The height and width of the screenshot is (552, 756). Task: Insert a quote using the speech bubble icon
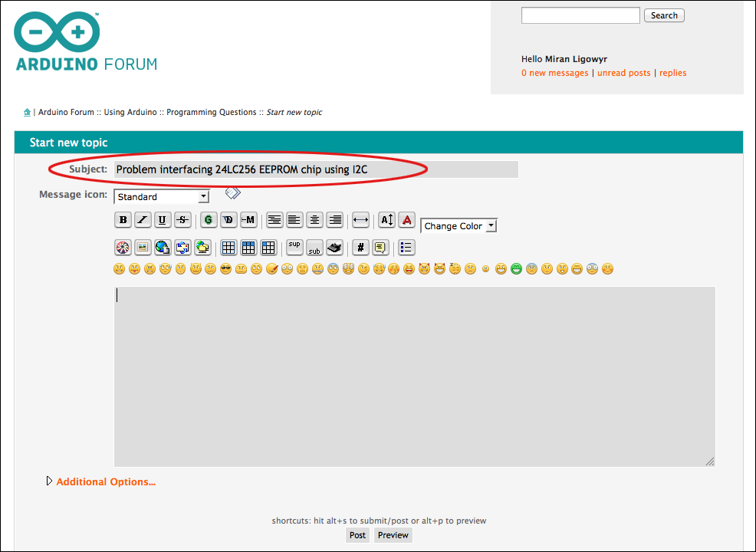coord(380,248)
